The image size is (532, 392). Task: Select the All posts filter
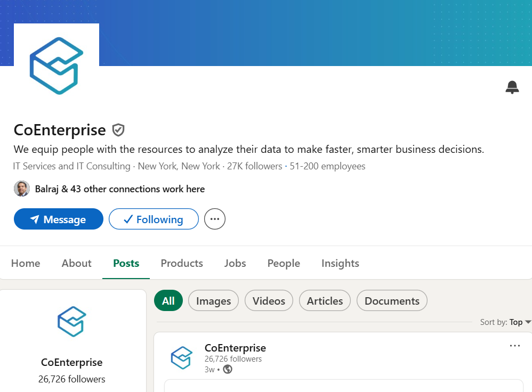168,301
